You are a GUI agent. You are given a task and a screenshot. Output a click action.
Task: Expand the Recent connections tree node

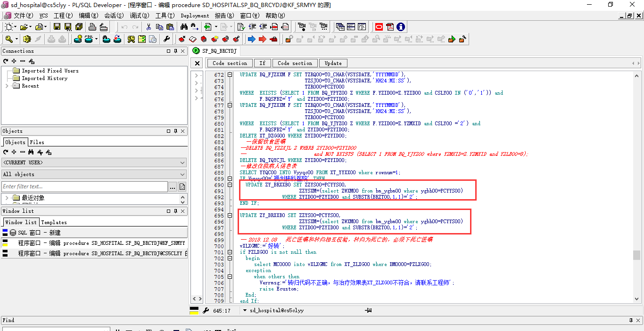coord(7,86)
